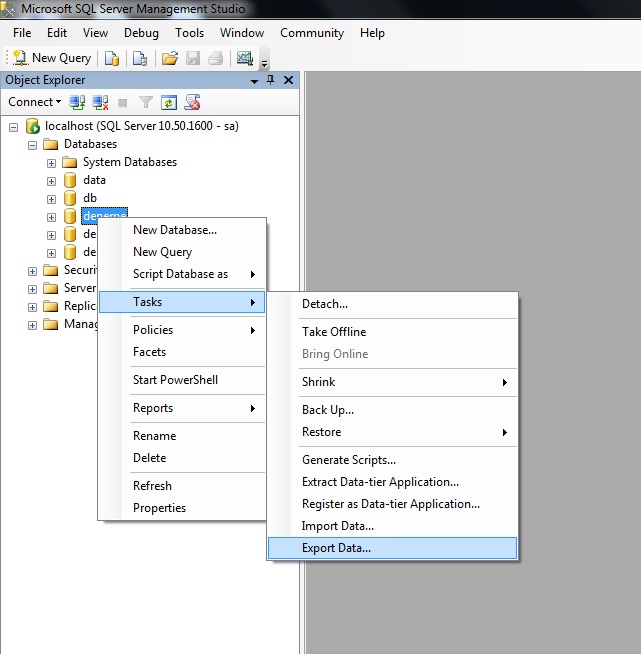The image size is (641, 654).
Task: Choose Rename in the context menu
Action: click(182, 436)
